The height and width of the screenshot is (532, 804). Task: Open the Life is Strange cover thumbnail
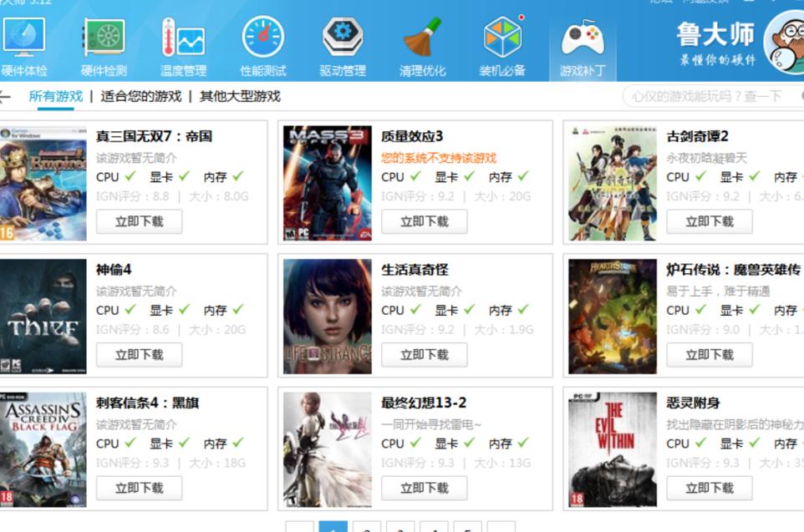point(327,317)
